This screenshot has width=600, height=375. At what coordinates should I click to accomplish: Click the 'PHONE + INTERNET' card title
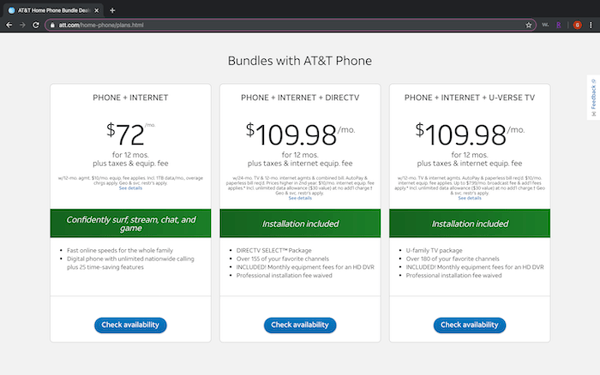(130, 98)
